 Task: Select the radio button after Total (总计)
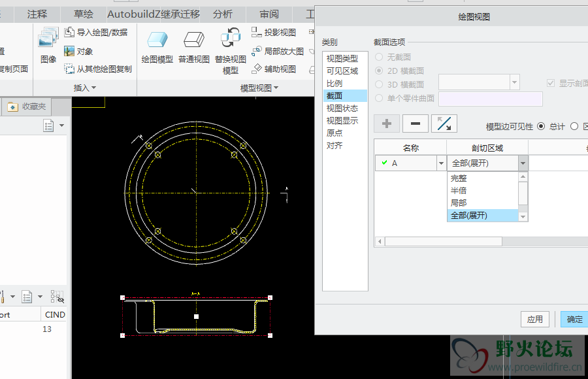pyautogui.click(x=574, y=127)
